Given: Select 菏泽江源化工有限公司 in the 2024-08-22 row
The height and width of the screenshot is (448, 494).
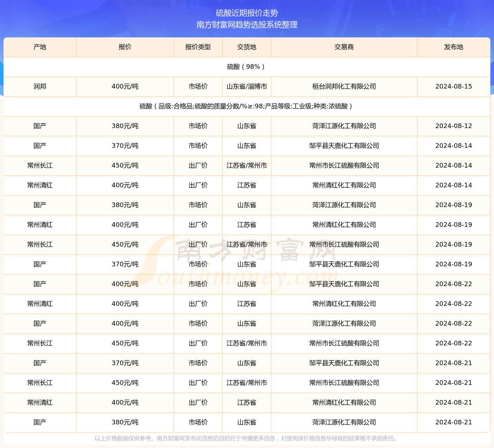Looking at the screenshot, I should 344,323.
